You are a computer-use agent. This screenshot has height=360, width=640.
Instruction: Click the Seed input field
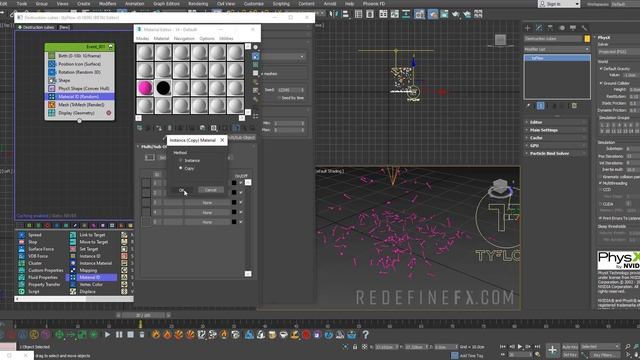point(291,90)
